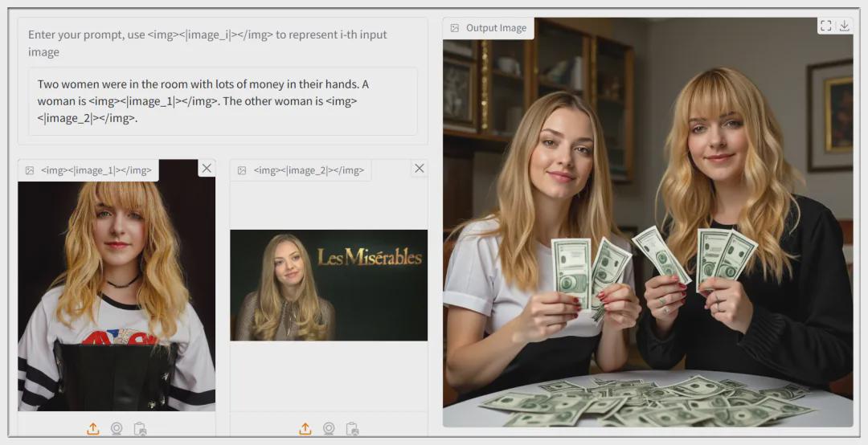Click the image icon beside image_2 label
The height and width of the screenshot is (445, 868).
[x=242, y=170]
